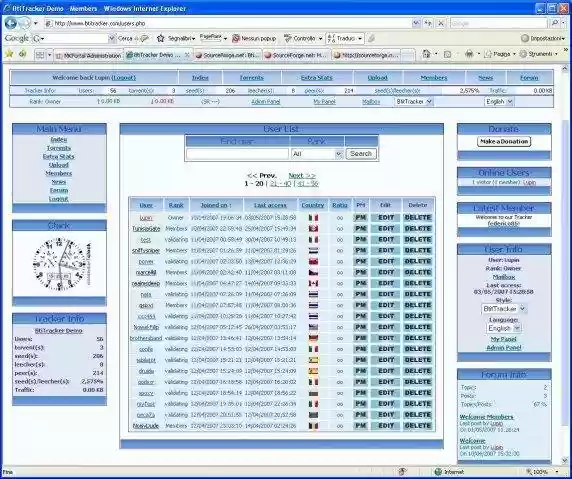
Task: Open the Favorites Center star icon
Action: click(x=9, y=54)
